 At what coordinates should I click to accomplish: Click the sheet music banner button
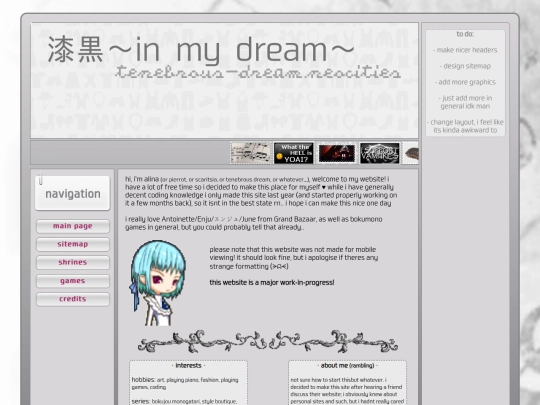click(251, 153)
